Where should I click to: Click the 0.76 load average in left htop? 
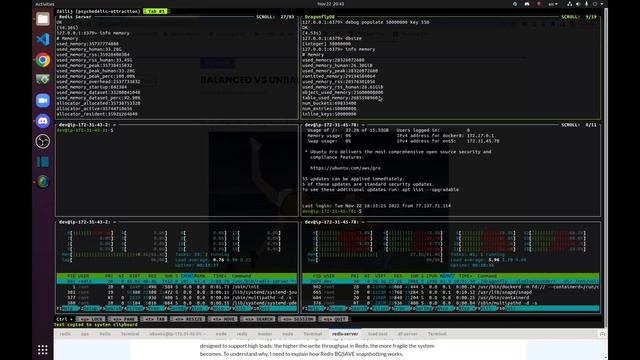pos(218,260)
